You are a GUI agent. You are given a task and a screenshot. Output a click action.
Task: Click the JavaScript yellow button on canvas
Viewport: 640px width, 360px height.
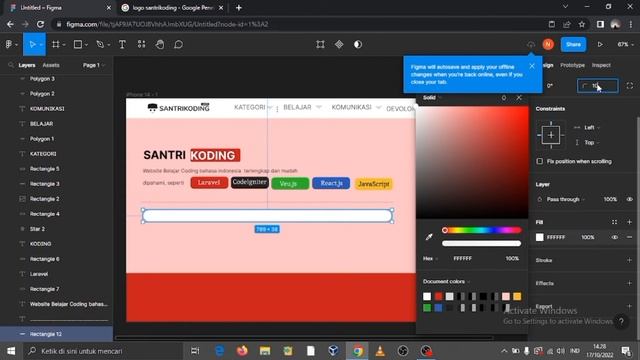(373, 184)
